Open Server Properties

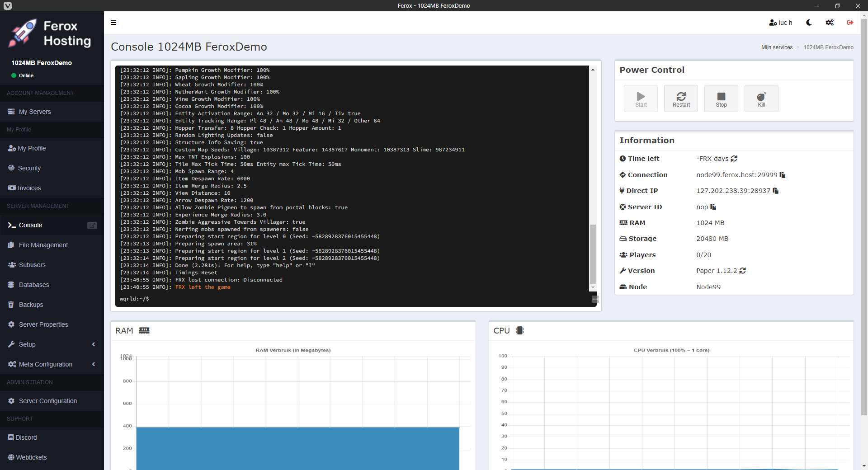pyautogui.click(x=52, y=324)
